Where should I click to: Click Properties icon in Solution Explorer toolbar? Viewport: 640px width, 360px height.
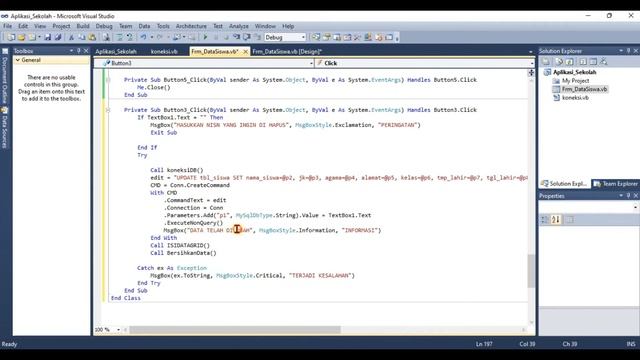(546, 62)
